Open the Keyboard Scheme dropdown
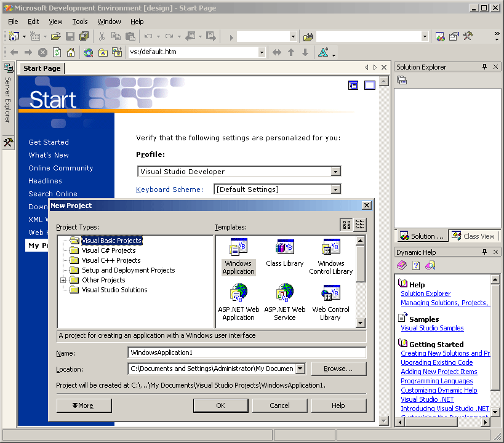The height and width of the screenshot is (443, 504). (336, 190)
